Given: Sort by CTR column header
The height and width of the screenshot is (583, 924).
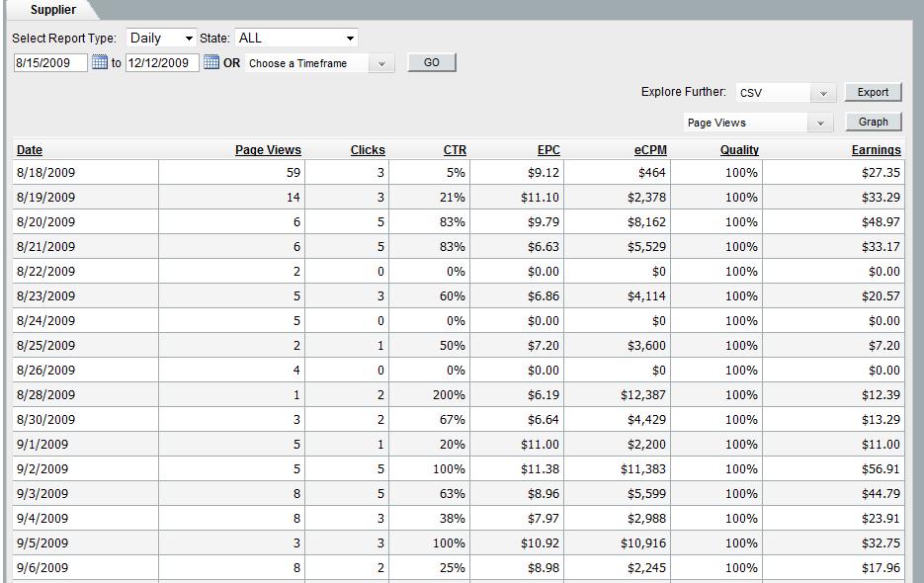Looking at the screenshot, I should pos(455,150).
